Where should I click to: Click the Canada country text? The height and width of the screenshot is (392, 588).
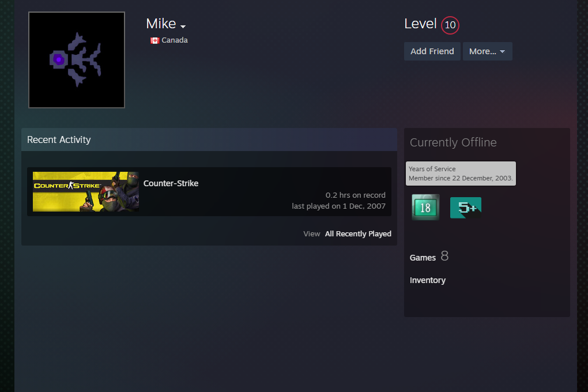pos(174,40)
